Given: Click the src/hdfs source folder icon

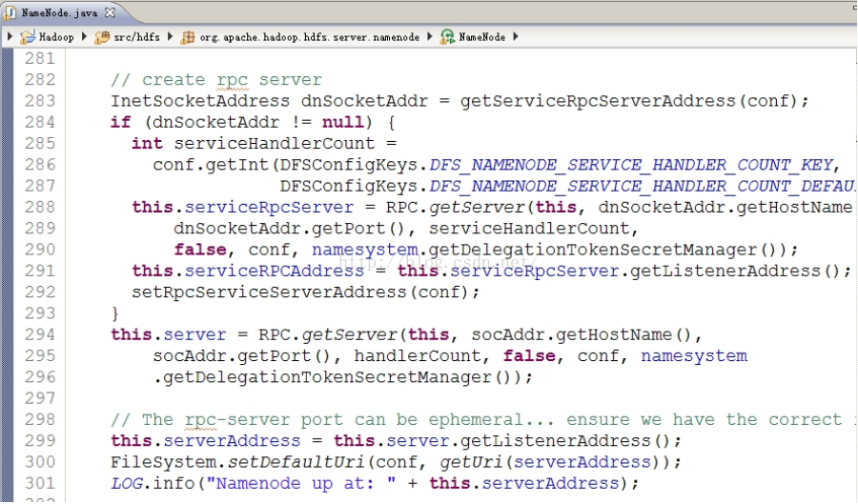Looking at the screenshot, I should (102, 37).
